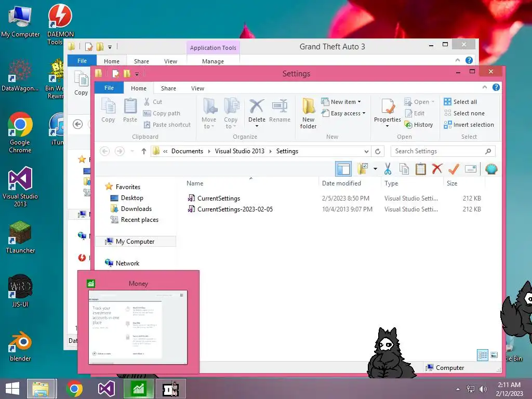Click Cut in Clipboard group
This screenshot has width=532, height=399.
(153, 102)
